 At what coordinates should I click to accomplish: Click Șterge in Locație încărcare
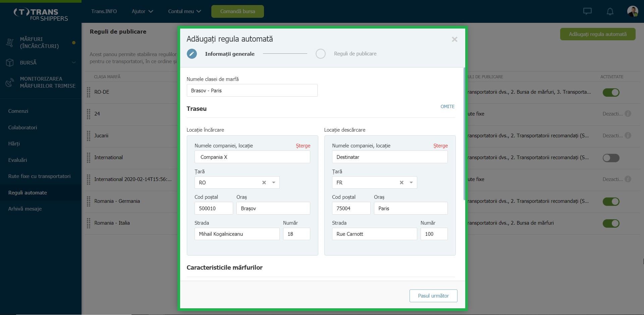(303, 146)
